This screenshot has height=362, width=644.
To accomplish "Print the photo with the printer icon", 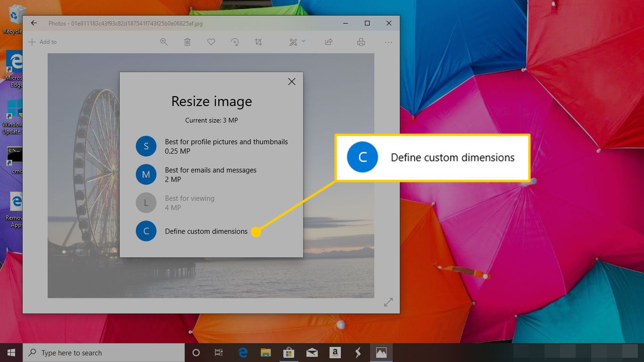I will (361, 42).
